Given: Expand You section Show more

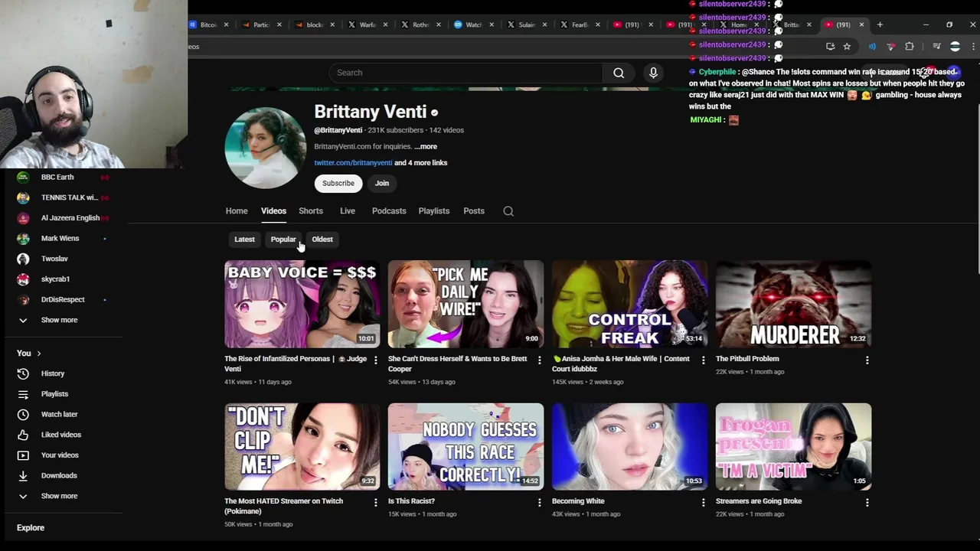Looking at the screenshot, I should [x=59, y=496].
